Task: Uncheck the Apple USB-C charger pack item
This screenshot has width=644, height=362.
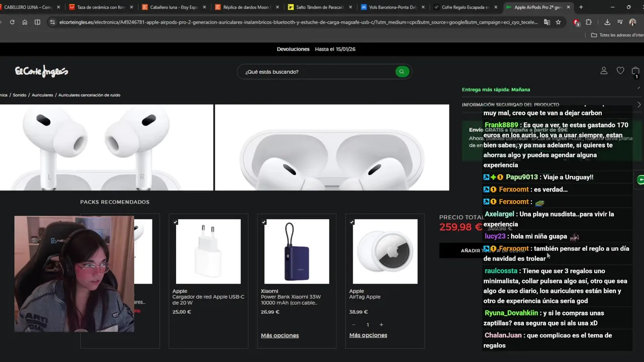Action: pos(175,222)
